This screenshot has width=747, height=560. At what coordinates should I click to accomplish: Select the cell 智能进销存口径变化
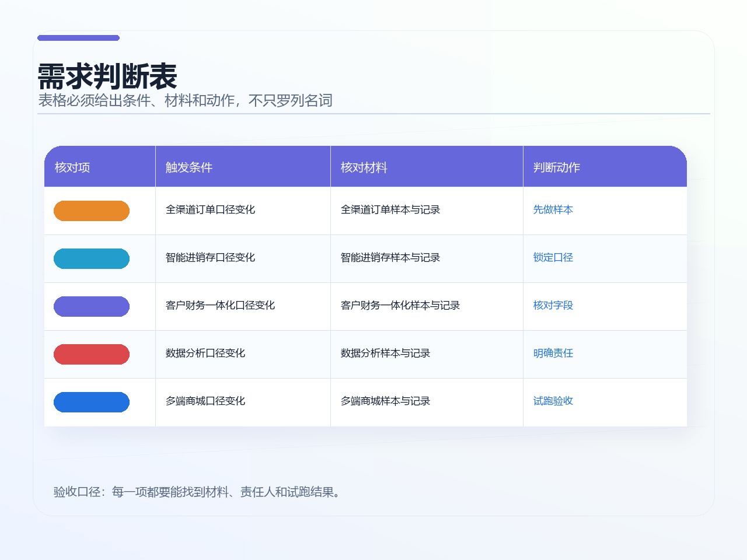click(243, 258)
